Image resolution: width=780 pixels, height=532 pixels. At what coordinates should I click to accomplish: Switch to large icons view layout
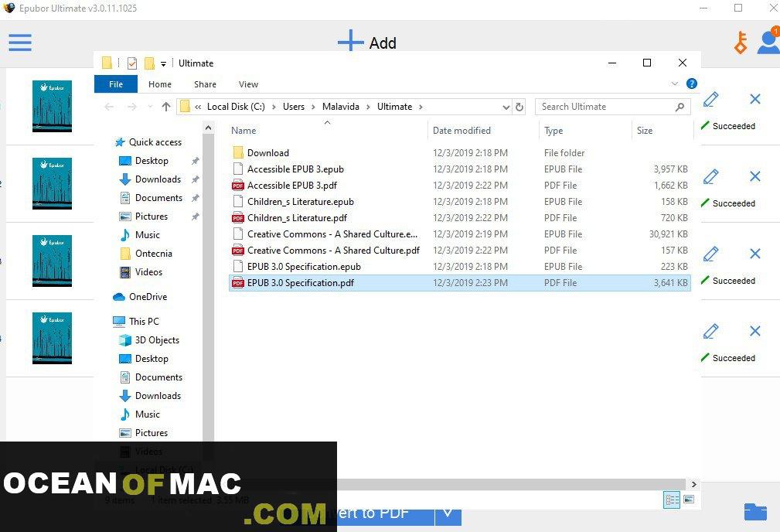[689, 500]
